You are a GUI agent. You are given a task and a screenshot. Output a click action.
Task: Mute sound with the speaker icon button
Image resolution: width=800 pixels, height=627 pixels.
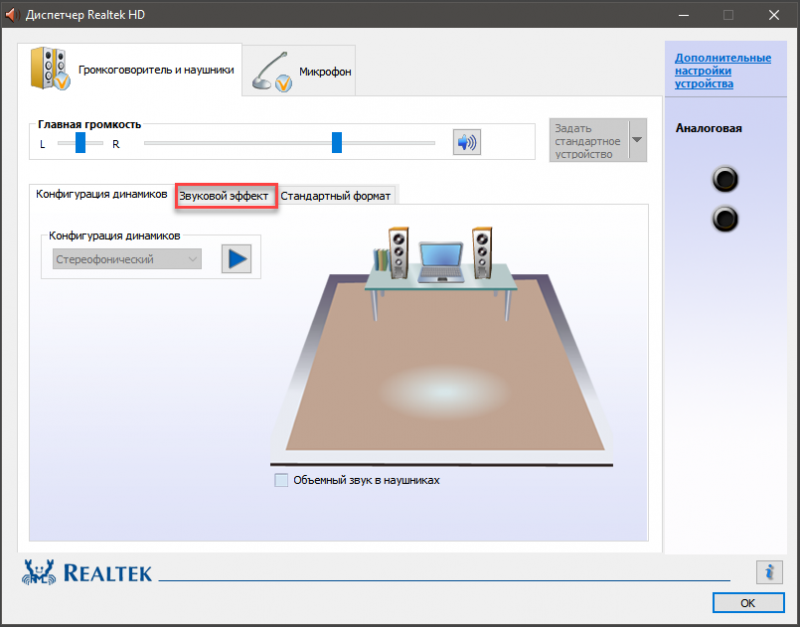466,142
